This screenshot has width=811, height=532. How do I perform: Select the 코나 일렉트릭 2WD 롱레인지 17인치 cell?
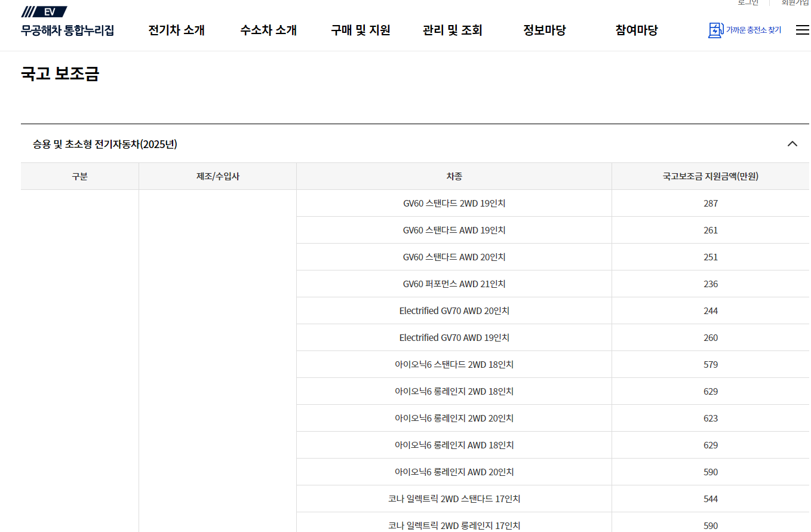point(454,523)
